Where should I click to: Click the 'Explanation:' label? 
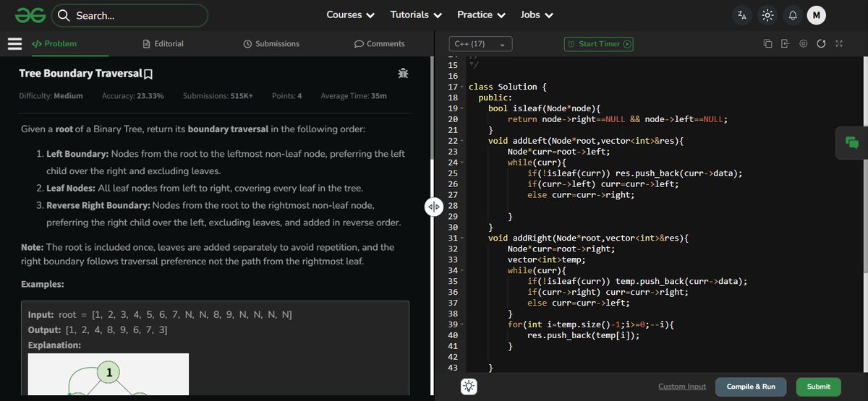pos(54,345)
